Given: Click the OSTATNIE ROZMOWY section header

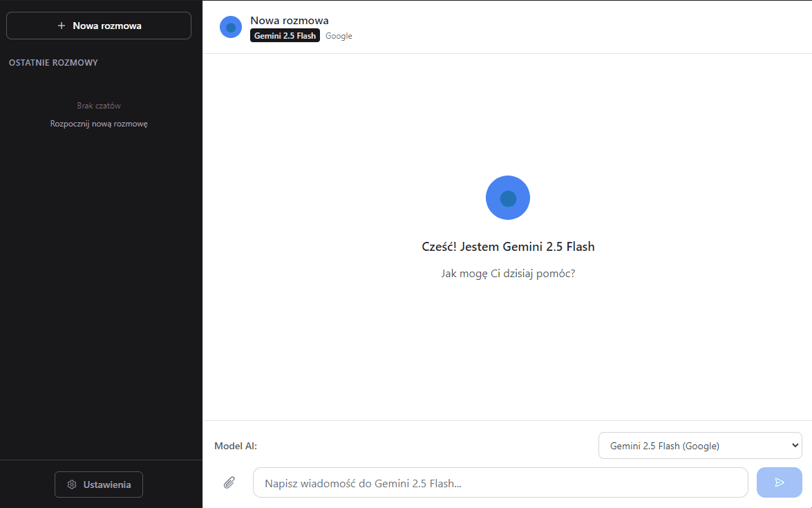Looking at the screenshot, I should (53, 63).
